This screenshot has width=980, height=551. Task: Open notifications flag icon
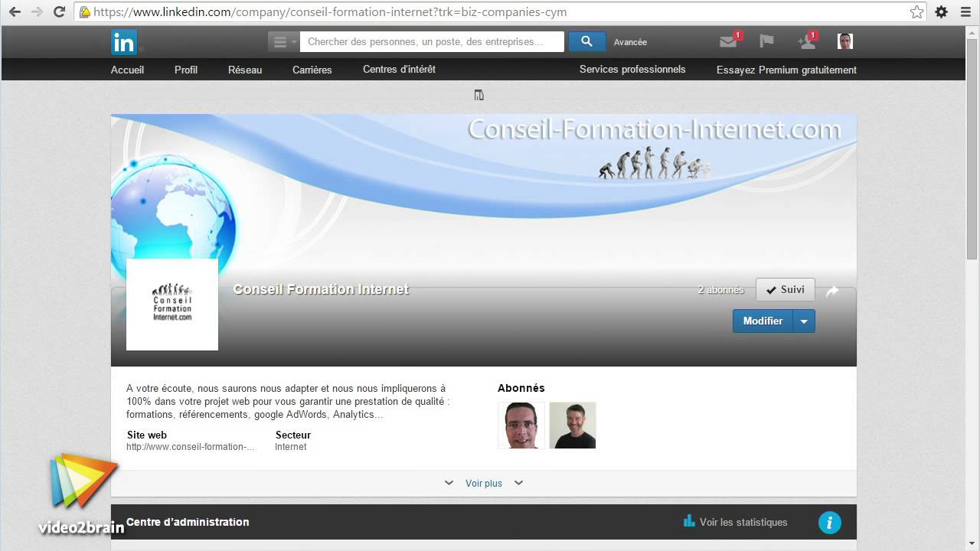(766, 41)
